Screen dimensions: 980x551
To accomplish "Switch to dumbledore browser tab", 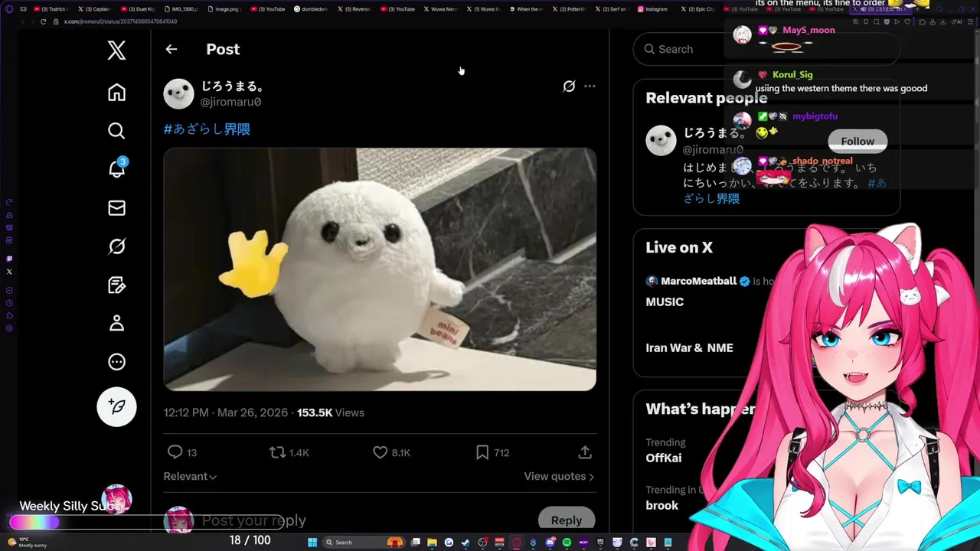I will click(311, 9).
